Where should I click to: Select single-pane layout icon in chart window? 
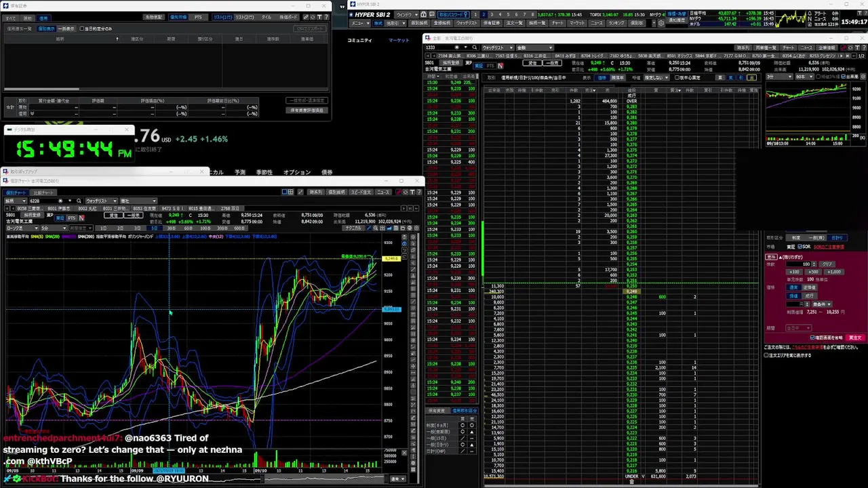click(285, 192)
